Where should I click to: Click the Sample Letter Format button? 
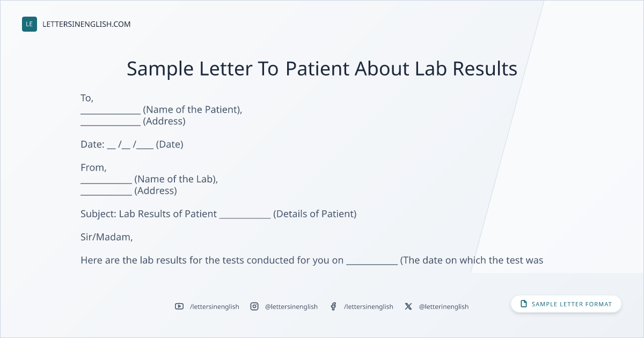click(566, 304)
